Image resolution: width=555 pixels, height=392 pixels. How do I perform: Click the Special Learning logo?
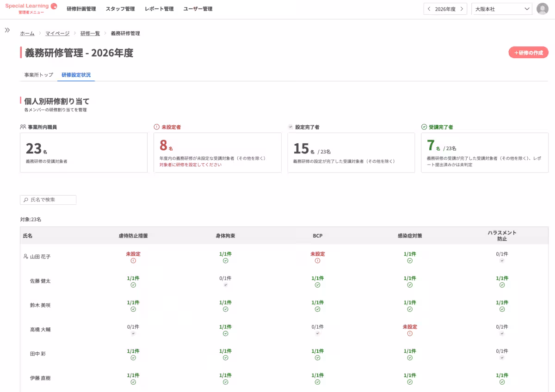click(x=31, y=9)
